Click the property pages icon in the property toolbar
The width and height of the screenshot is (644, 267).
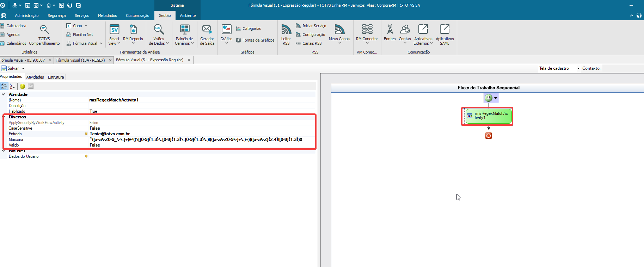pos(31,86)
